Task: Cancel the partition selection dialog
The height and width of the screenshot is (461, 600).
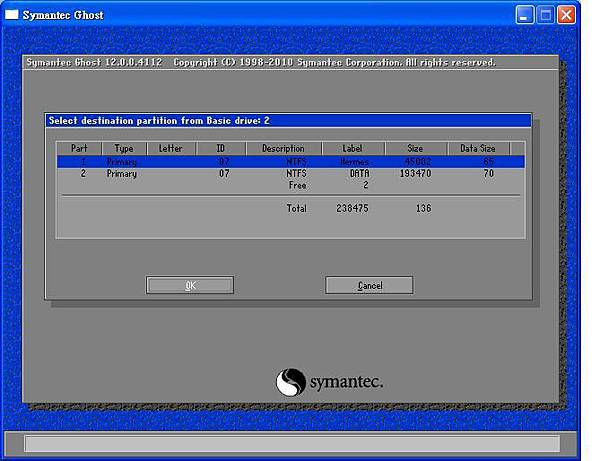Action: tap(369, 286)
